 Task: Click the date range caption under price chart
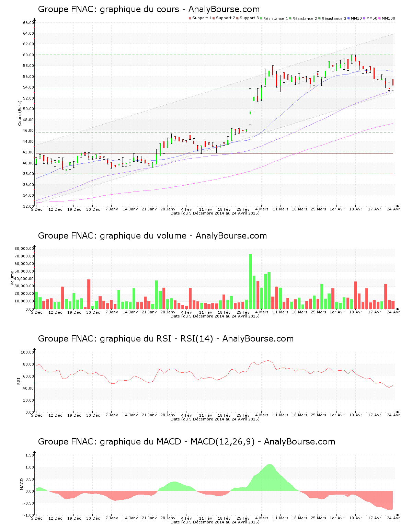click(x=215, y=213)
